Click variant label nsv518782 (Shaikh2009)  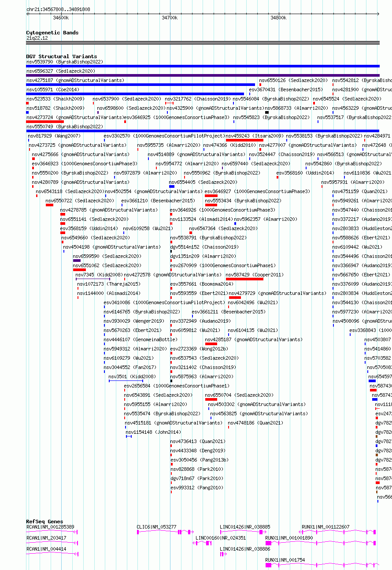(x=55, y=108)
